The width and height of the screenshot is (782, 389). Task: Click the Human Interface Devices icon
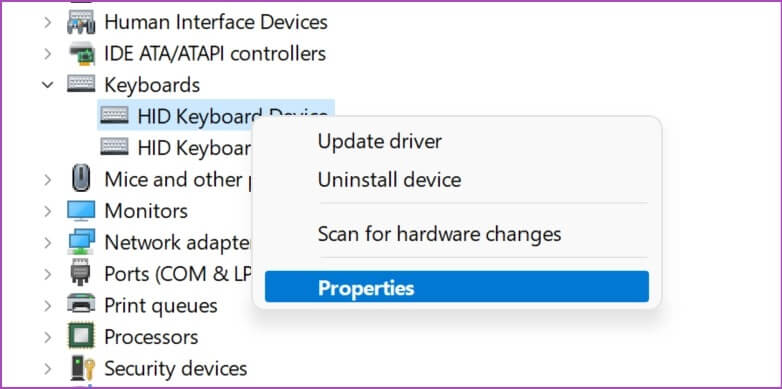81,22
